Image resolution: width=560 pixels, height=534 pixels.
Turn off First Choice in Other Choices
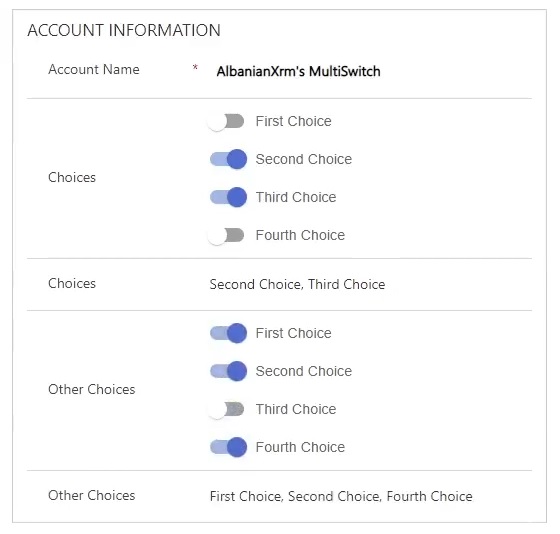pos(228,333)
